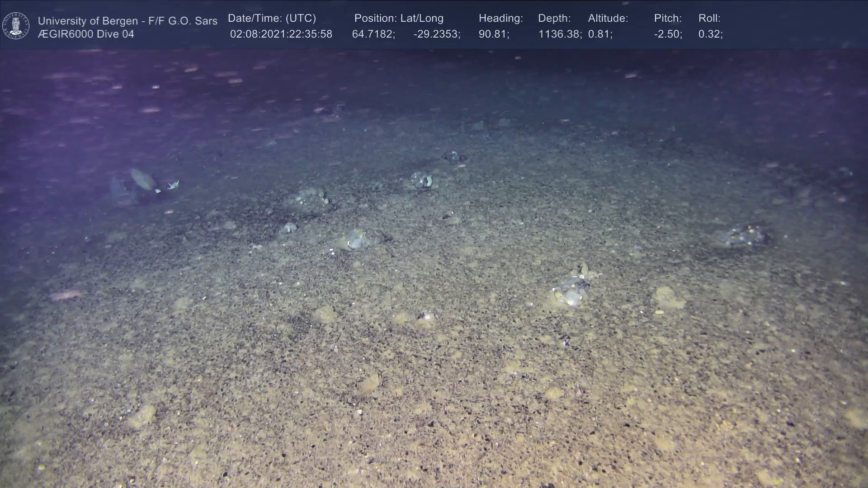Select the Pitch label
The width and height of the screenshot is (868, 488).
(x=667, y=19)
